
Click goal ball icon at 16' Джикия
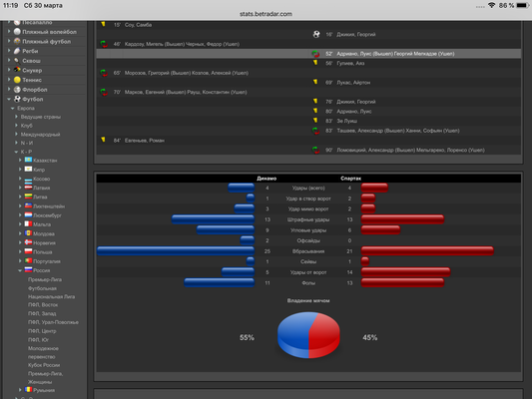pyautogui.click(x=316, y=34)
